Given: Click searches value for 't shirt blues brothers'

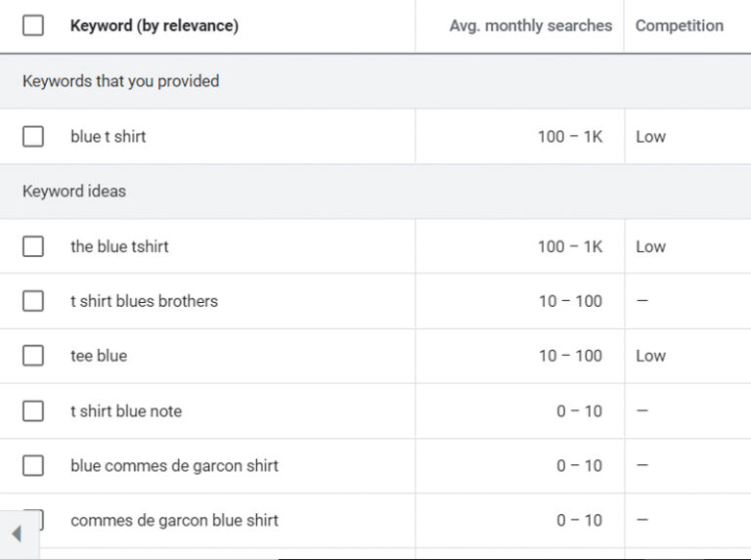Looking at the screenshot, I should (570, 301).
